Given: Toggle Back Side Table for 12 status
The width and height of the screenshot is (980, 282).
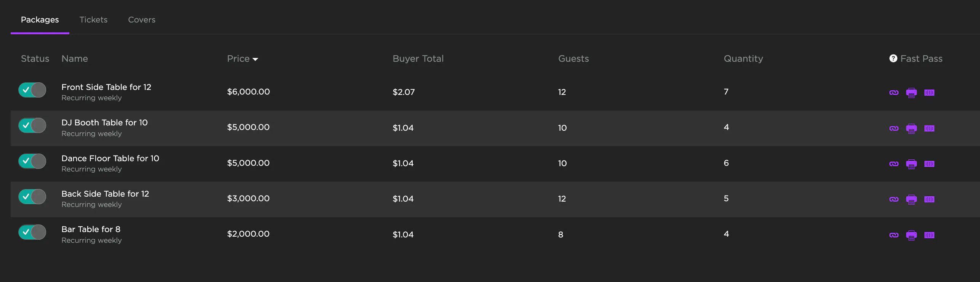Looking at the screenshot, I should [32, 197].
